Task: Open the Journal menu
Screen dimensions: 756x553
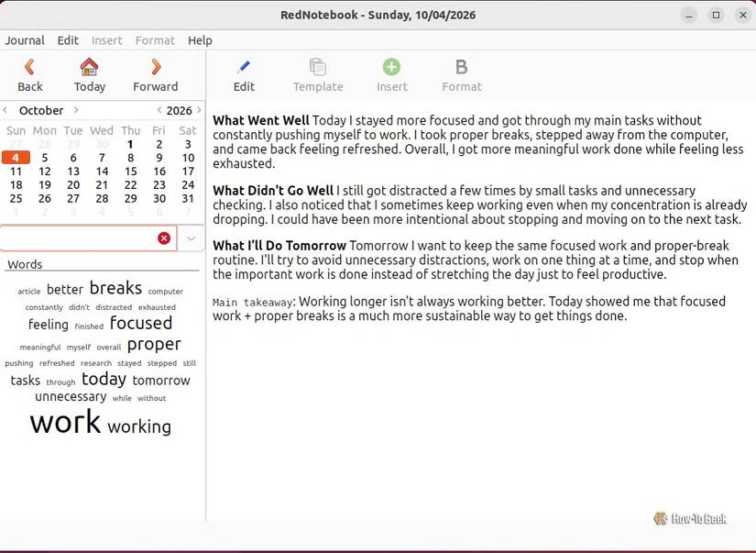Action: pos(25,40)
